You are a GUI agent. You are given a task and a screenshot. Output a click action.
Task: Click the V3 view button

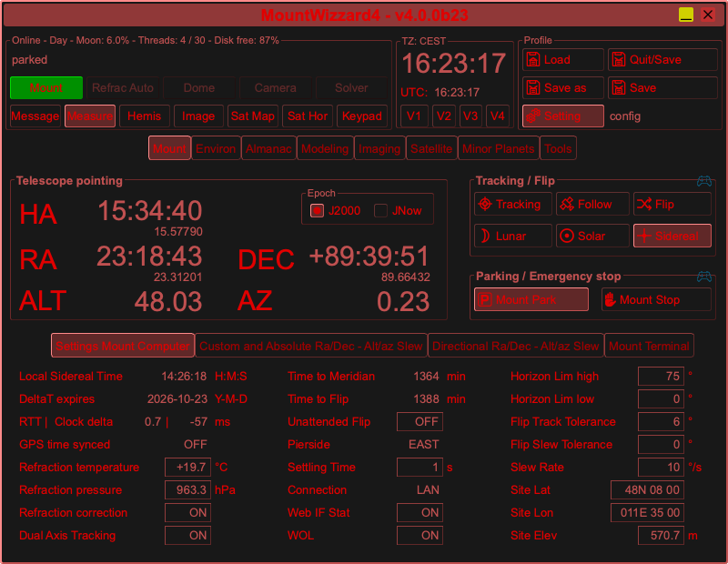pyautogui.click(x=470, y=116)
